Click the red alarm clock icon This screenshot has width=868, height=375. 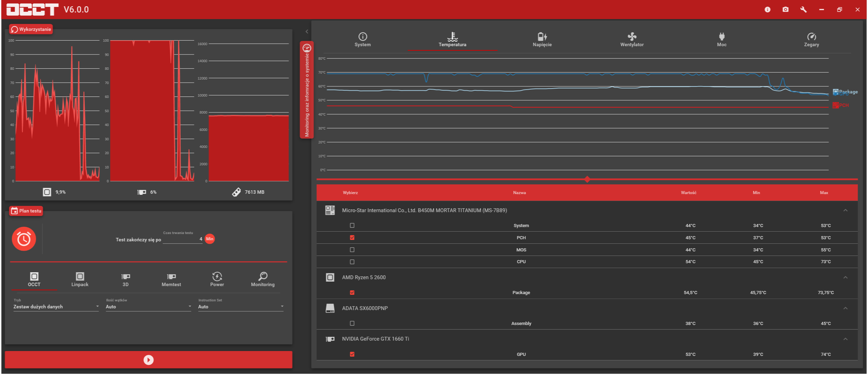pyautogui.click(x=24, y=239)
